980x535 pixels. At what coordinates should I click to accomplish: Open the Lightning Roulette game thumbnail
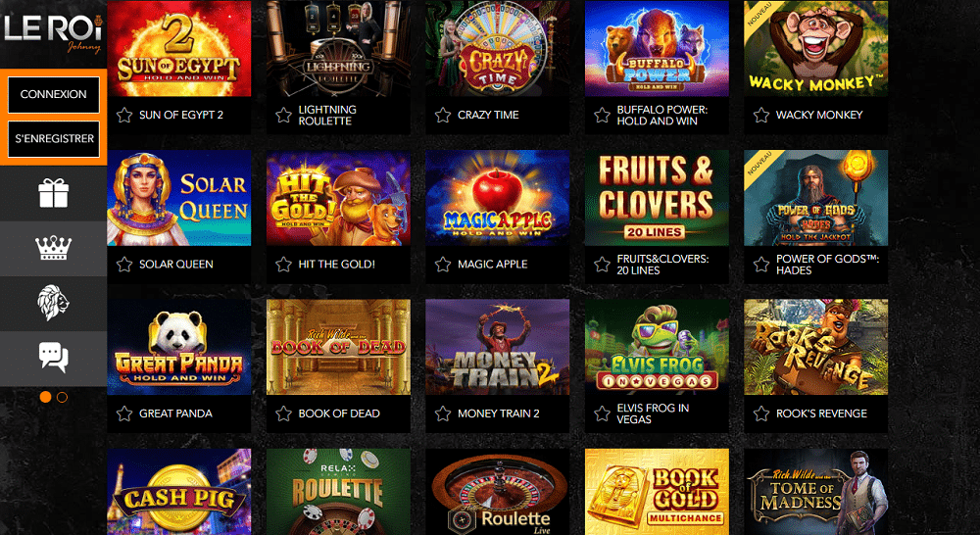(338, 49)
